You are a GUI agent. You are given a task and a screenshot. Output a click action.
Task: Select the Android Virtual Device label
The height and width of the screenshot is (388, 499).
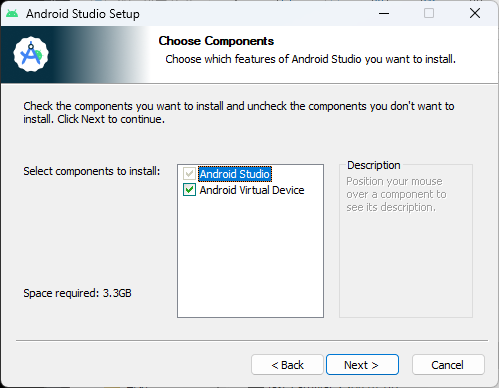coord(252,190)
